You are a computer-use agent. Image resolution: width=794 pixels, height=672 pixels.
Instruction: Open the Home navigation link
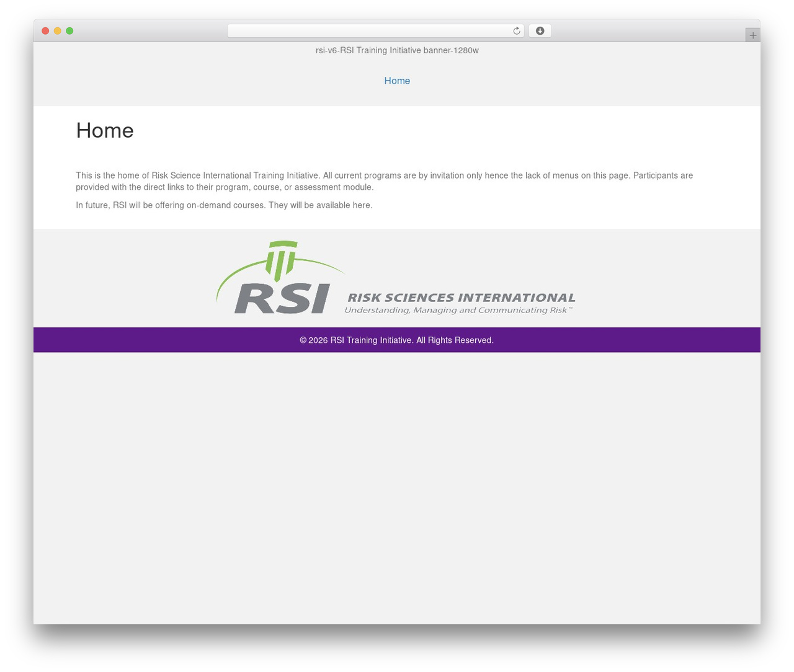tap(397, 81)
